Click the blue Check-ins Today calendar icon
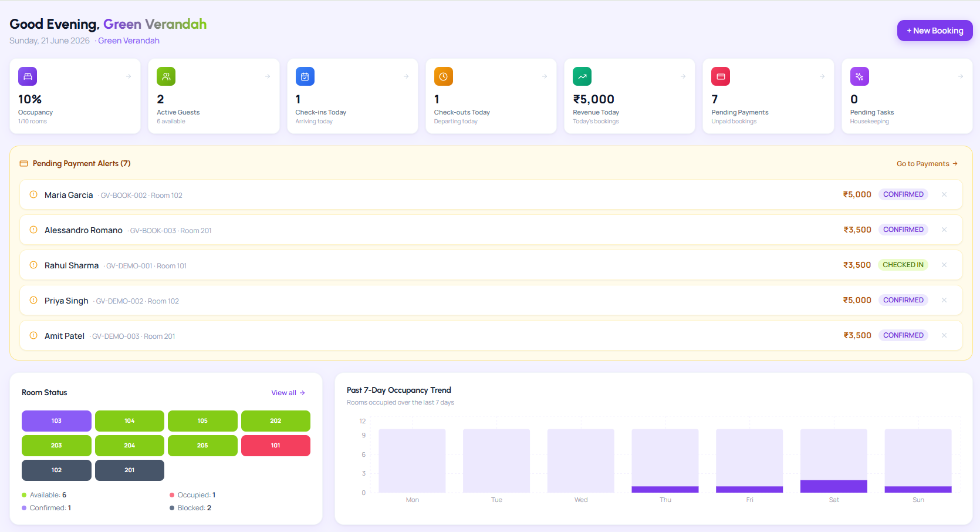Screen dimensions: 980x532 [305, 76]
